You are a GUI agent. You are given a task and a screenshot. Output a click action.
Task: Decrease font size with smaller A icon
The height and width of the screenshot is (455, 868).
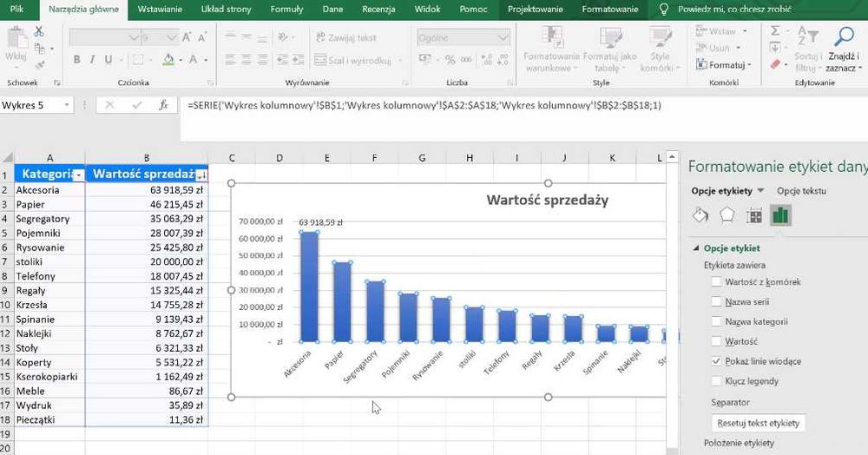[x=201, y=37]
